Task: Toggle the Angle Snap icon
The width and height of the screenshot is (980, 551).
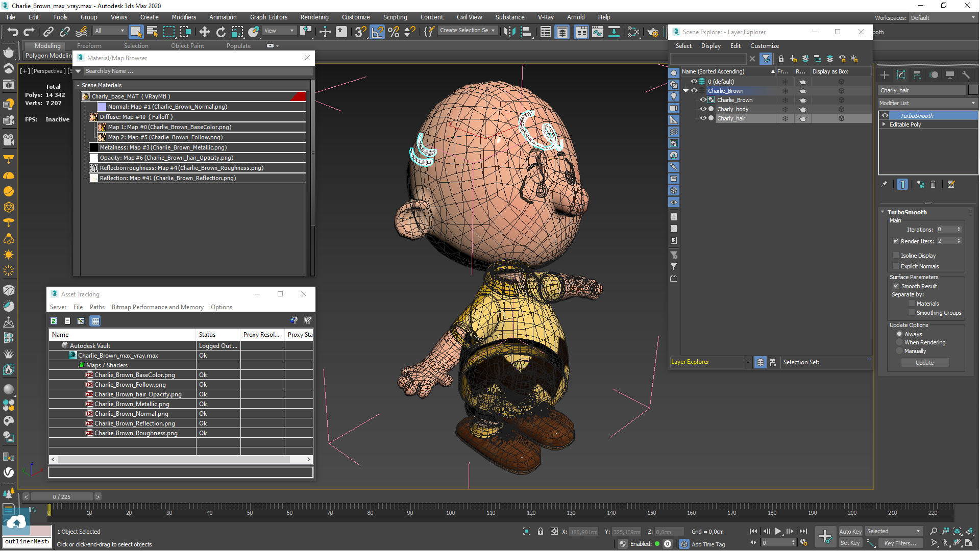Action: click(x=377, y=32)
